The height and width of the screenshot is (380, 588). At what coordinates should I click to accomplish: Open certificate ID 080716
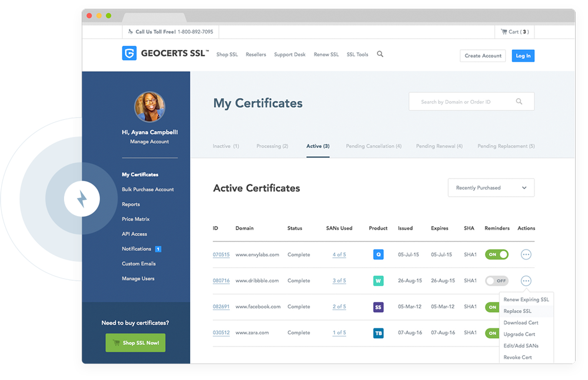(x=221, y=281)
